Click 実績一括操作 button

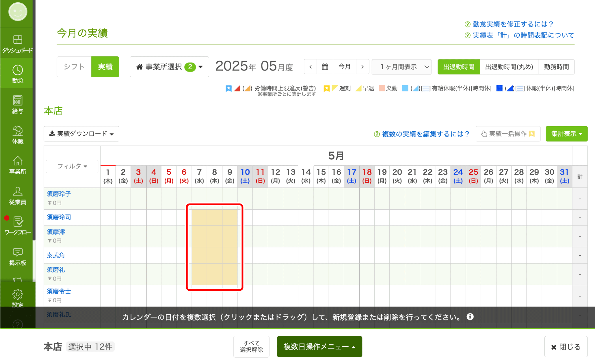508,134
